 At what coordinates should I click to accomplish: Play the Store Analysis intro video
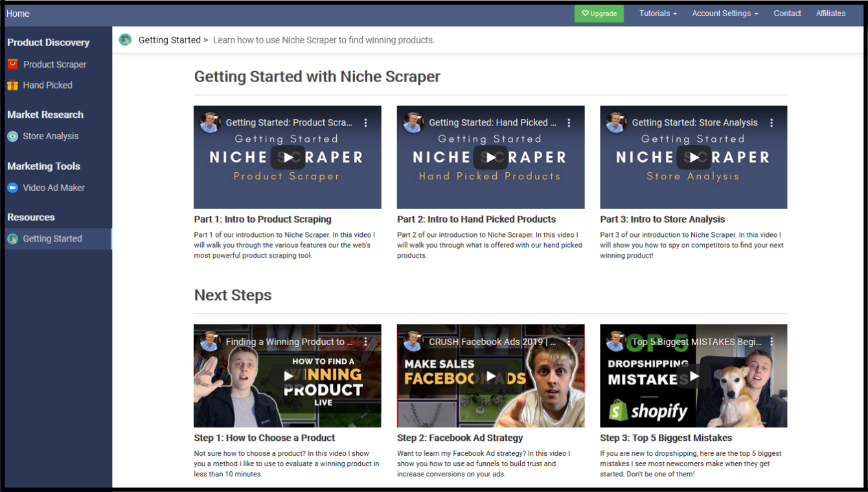[694, 157]
